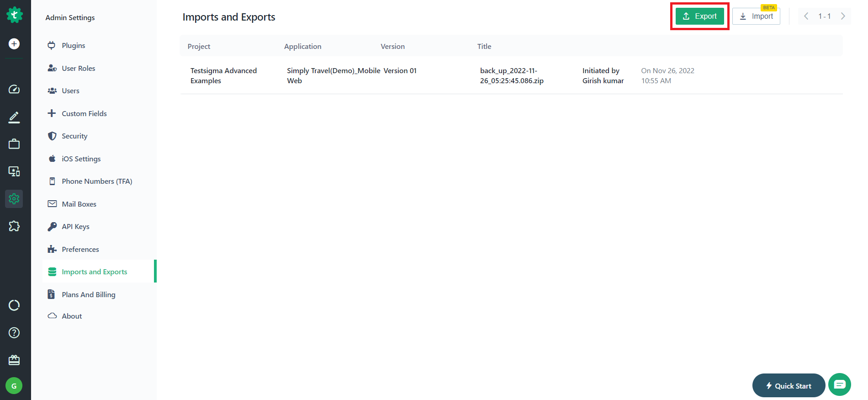868x400 pixels.
Task: Open the test development pencil icon
Action: coord(14,117)
